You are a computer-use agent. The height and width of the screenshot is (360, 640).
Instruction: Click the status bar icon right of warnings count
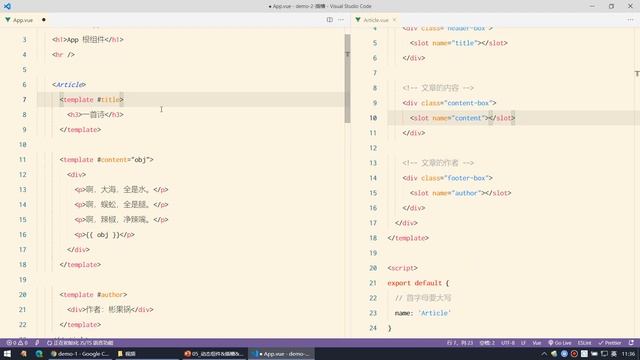tap(37, 343)
